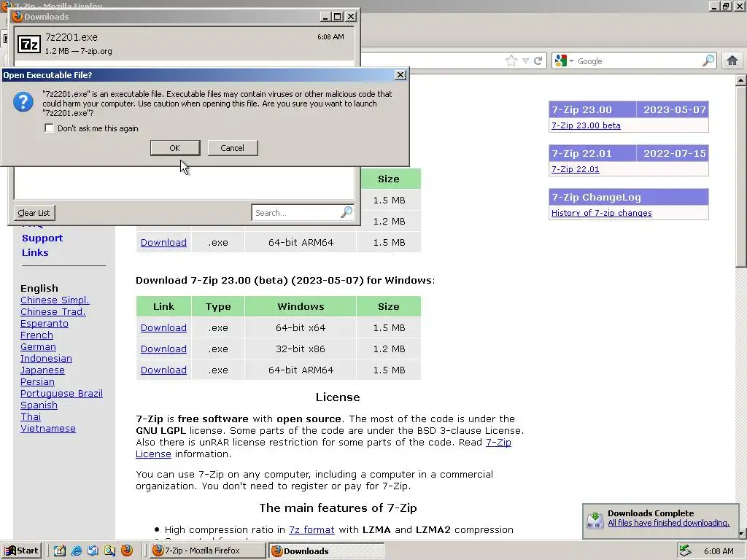Viewport: 747px width, 560px height.
Task: Switch language to Chinese Simpl.
Action: pyautogui.click(x=55, y=300)
